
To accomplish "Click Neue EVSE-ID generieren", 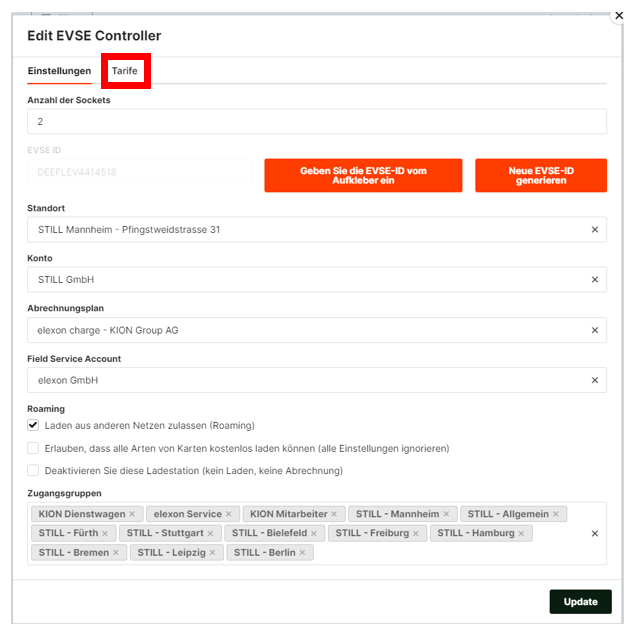I will point(541,175).
